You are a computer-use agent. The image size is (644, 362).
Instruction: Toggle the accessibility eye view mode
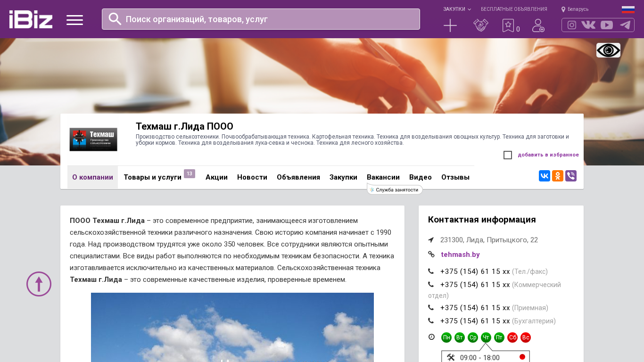click(608, 50)
